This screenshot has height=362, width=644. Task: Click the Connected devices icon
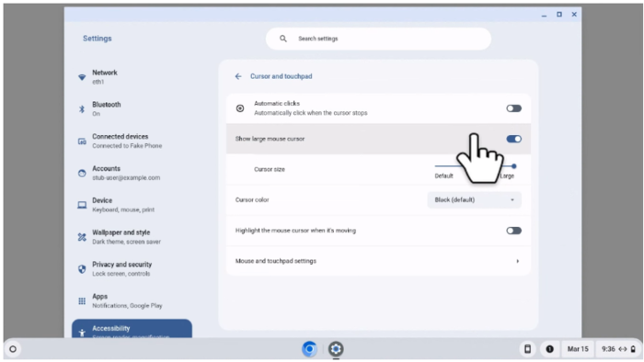pyautogui.click(x=82, y=141)
